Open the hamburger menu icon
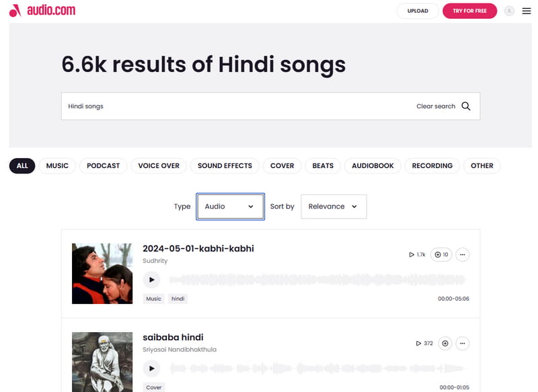538x392 pixels. pyautogui.click(x=527, y=11)
